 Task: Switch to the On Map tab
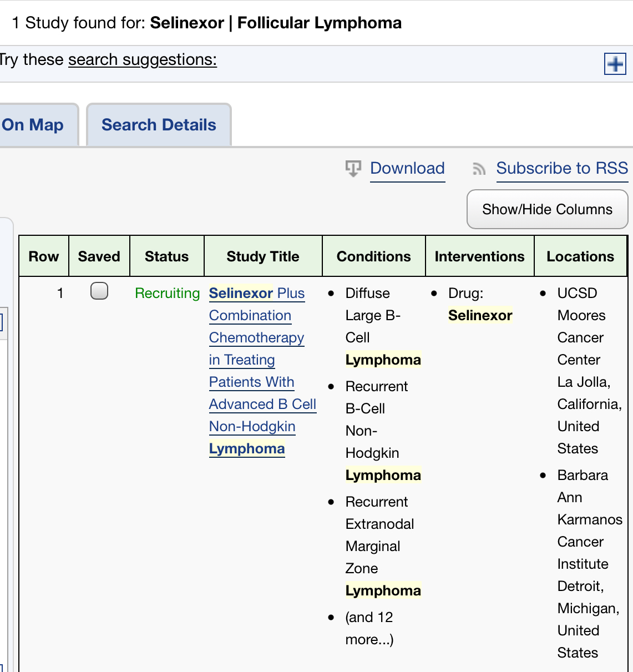coord(33,125)
